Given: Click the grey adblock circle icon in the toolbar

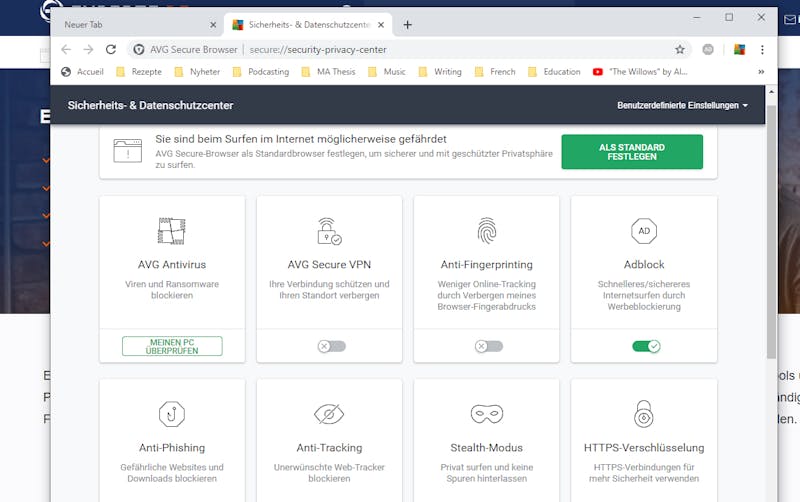Looking at the screenshot, I should coord(708,49).
